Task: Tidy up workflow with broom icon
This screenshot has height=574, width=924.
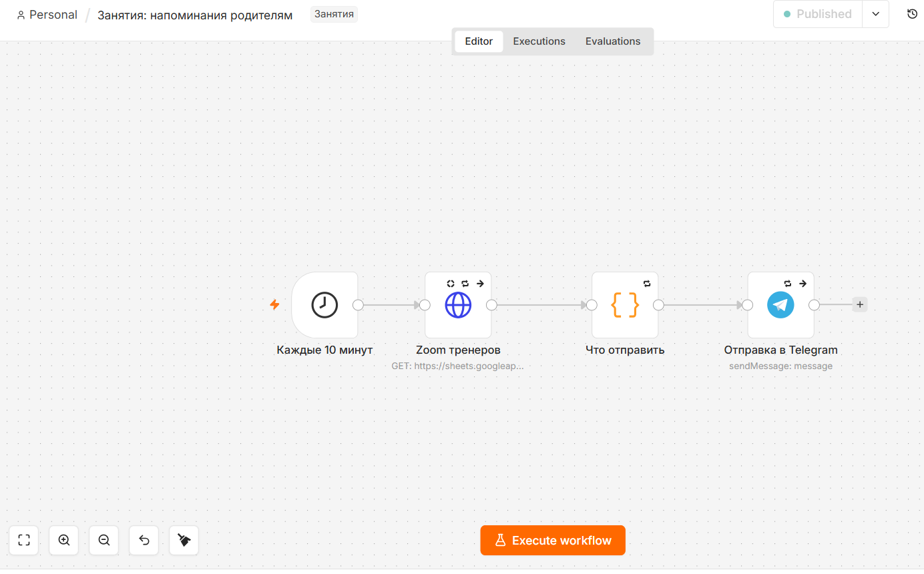Action: click(184, 541)
